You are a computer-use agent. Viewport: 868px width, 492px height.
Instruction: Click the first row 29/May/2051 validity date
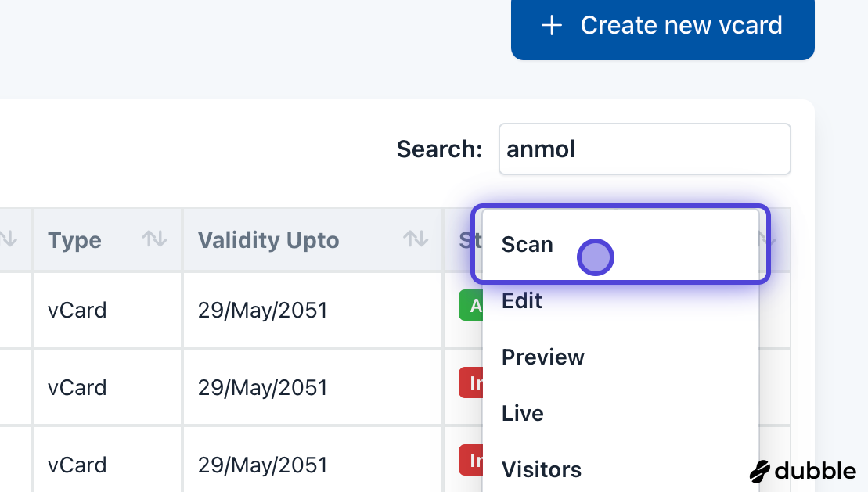tap(263, 311)
